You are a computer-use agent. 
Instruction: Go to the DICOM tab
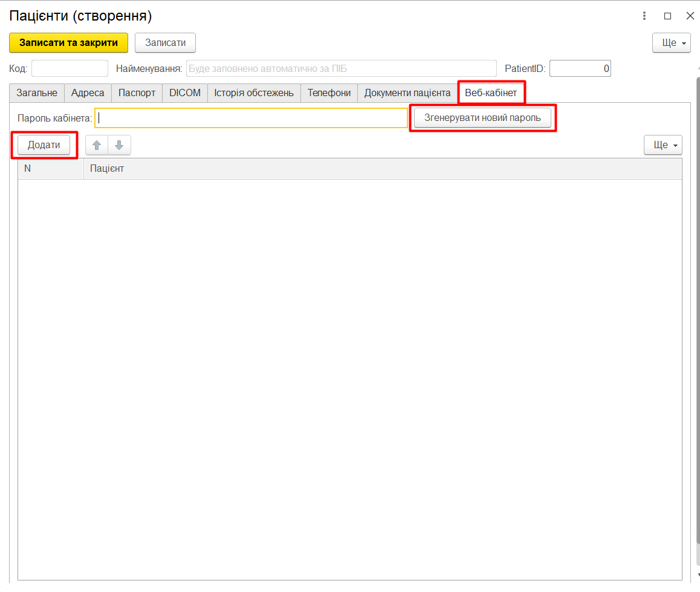click(184, 93)
